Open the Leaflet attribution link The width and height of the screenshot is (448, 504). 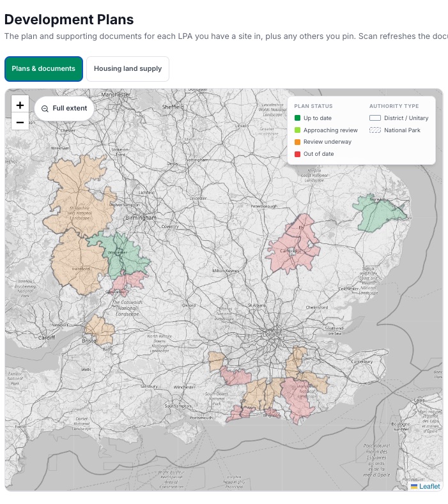point(429,486)
